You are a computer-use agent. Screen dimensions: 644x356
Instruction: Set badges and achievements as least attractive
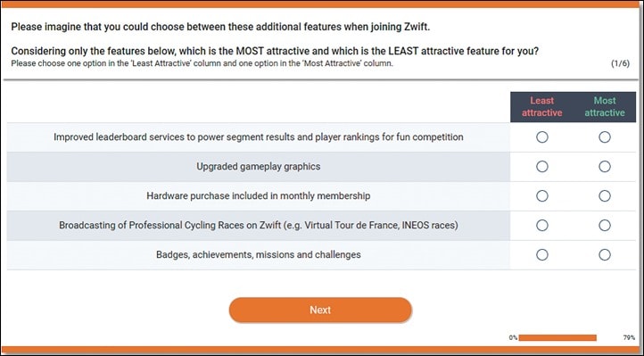541,255
